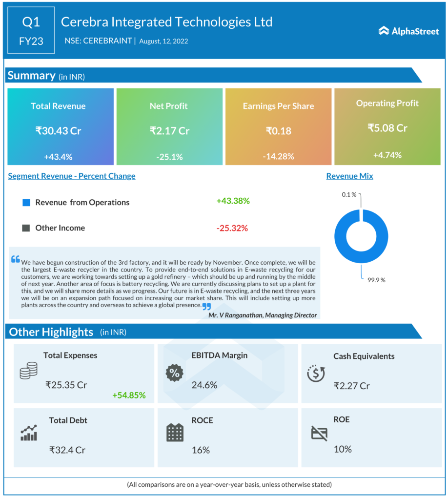Click the coin stack icon beside Total Expenses
Viewport: 448px width, 500px height.
[x=28, y=371]
